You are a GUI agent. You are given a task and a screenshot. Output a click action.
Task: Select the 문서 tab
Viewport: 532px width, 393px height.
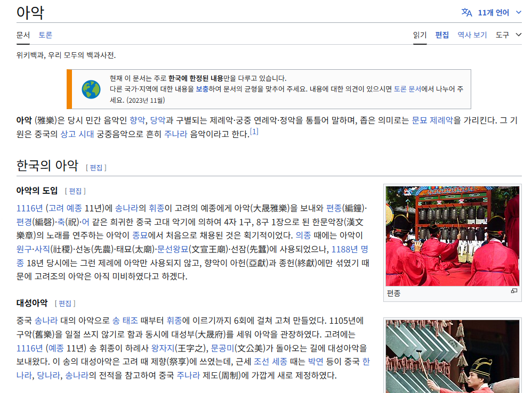(x=23, y=35)
